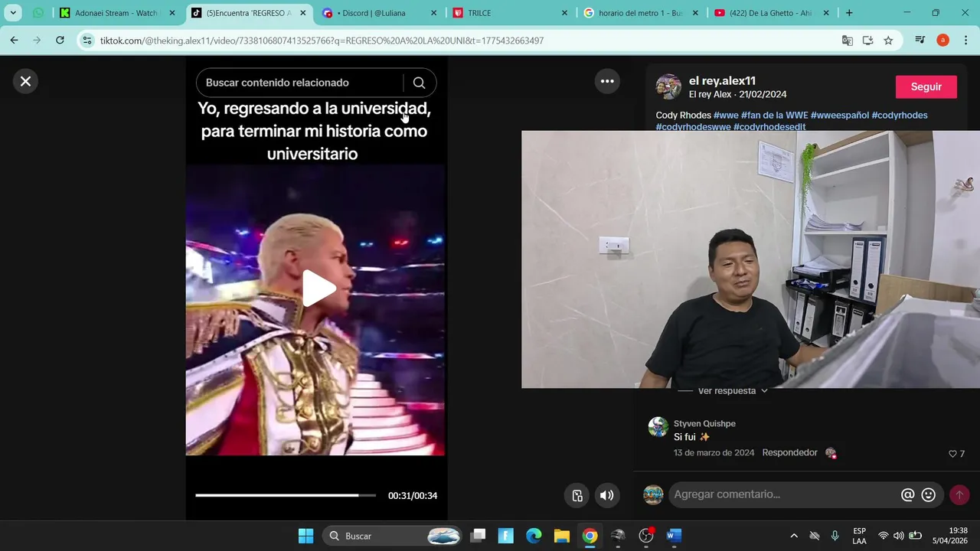
Task: Open the emoji picker in comment box
Action: [929, 495]
